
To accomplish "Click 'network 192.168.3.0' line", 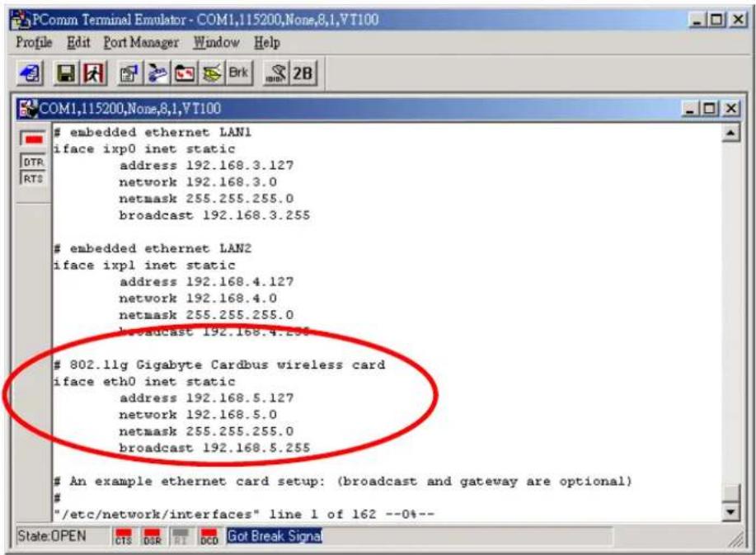I will click(x=198, y=182).
